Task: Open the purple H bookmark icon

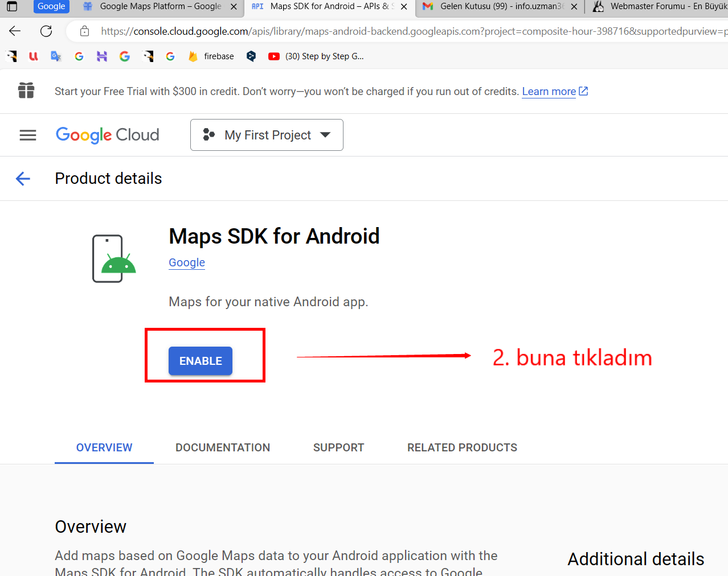Action: coord(102,56)
